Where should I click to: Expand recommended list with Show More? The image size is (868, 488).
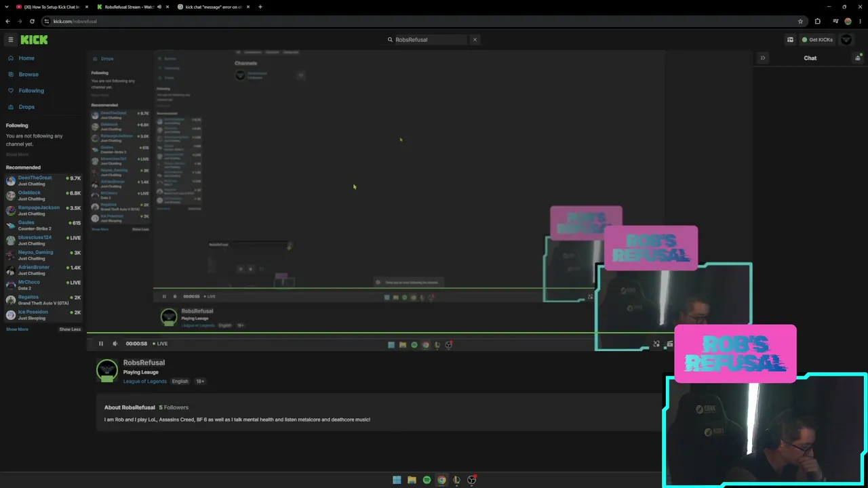17,329
